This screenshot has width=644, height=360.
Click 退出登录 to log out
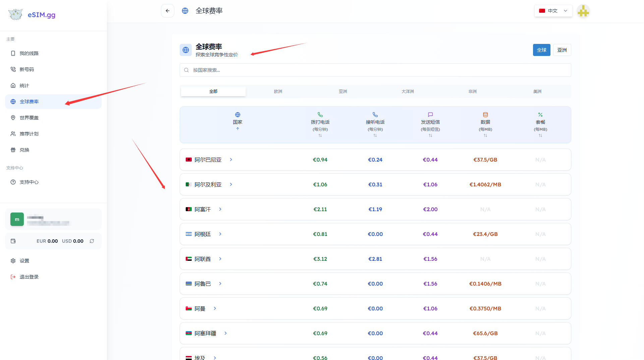coord(29,277)
